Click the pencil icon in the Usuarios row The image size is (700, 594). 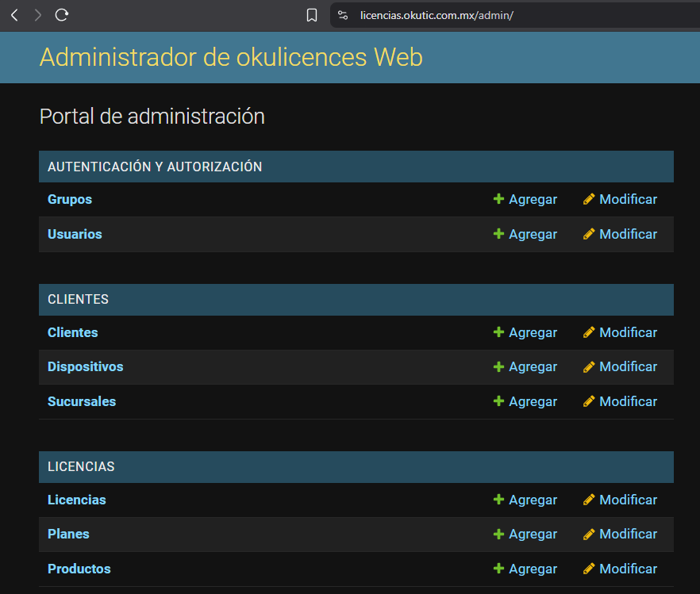[x=589, y=234]
